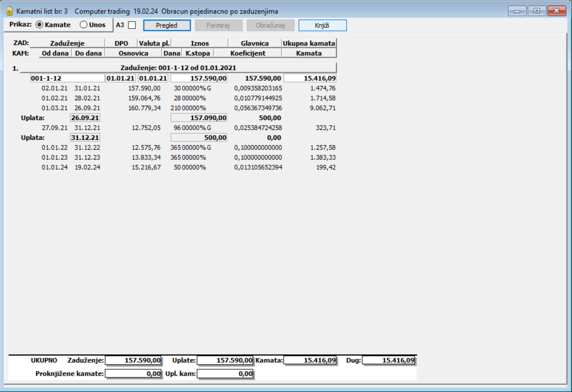
Task: Click the base amount 160.779,34
Action: click(145, 108)
